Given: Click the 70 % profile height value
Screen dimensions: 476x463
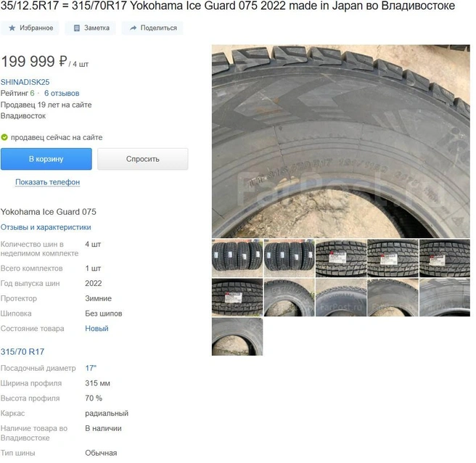Looking at the screenshot, I should pyautogui.click(x=94, y=398).
